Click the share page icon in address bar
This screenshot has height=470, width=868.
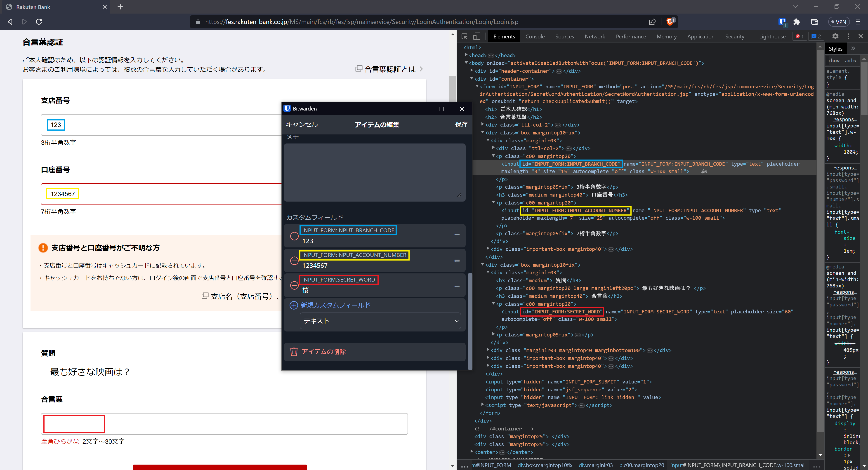click(652, 21)
